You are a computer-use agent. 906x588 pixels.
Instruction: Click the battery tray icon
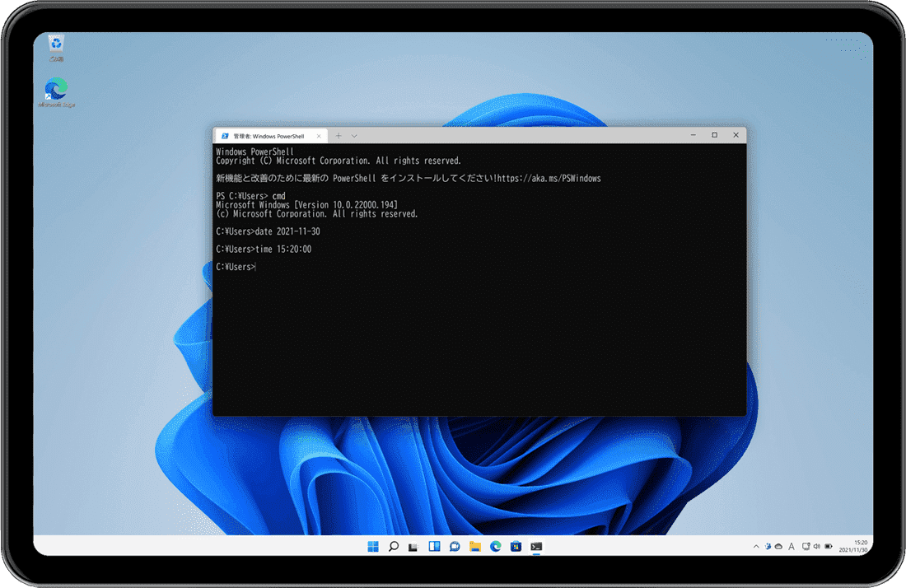pyautogui.click(x=829, y=547)
